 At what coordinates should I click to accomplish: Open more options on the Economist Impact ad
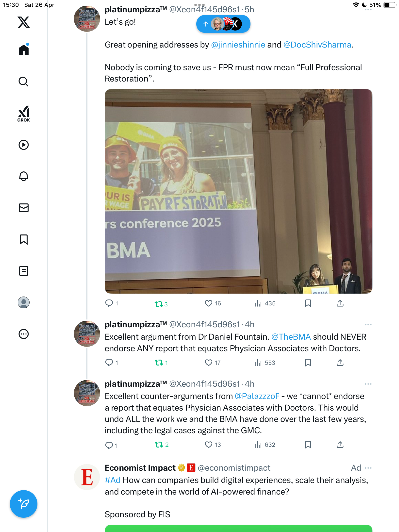[368, 468]
